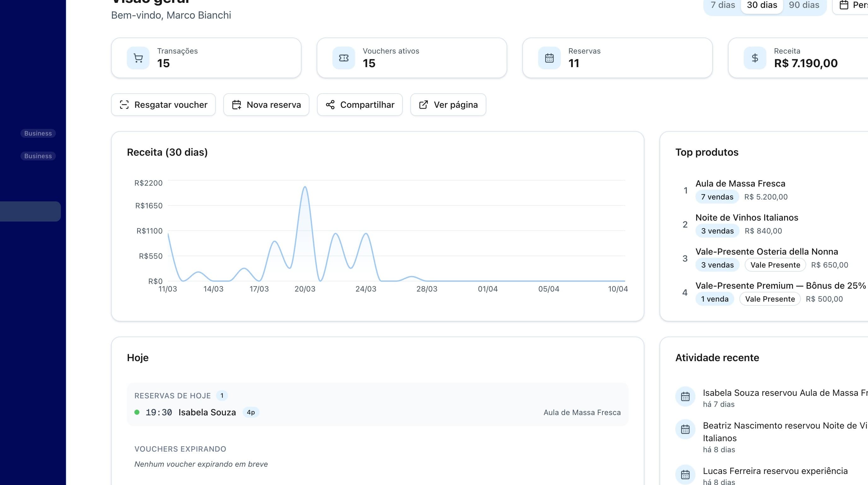Click the 7 vendas badge
Screen dimensions: 868x485
click(717, 197)
